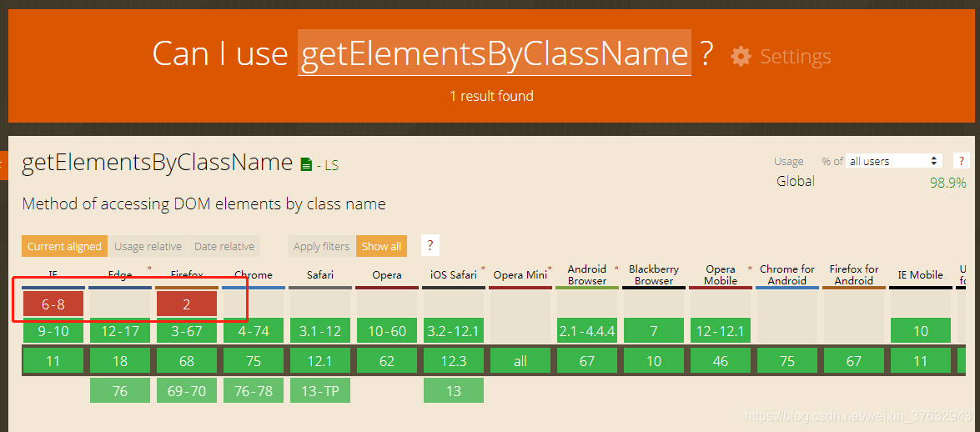This screenshot has width=980, height=432.
Task: Select the current Blackberry Browser 10 cell
Action: [x=654, y=361]
